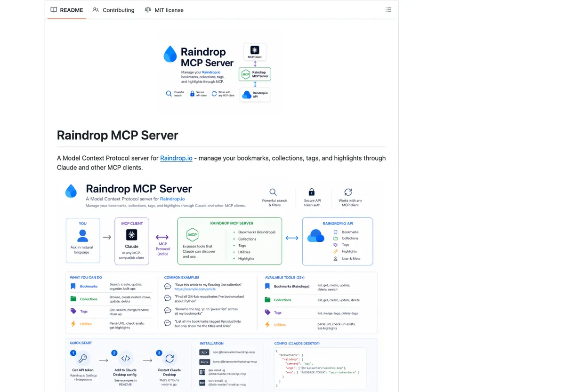Click the chat bubble beside the 'Rename the tag' example
Screen dimensions: 565x392
pos(168,311)
